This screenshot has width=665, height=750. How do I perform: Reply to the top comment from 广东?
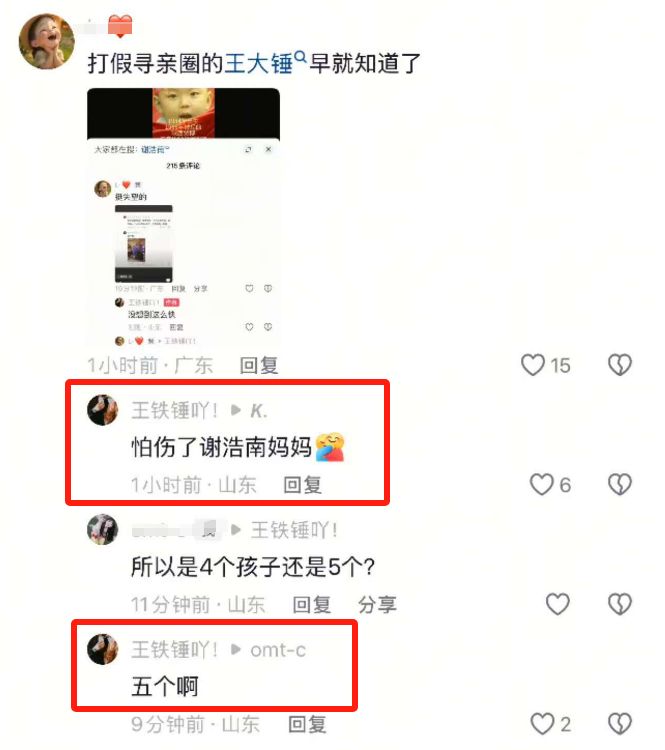[258, 365]
